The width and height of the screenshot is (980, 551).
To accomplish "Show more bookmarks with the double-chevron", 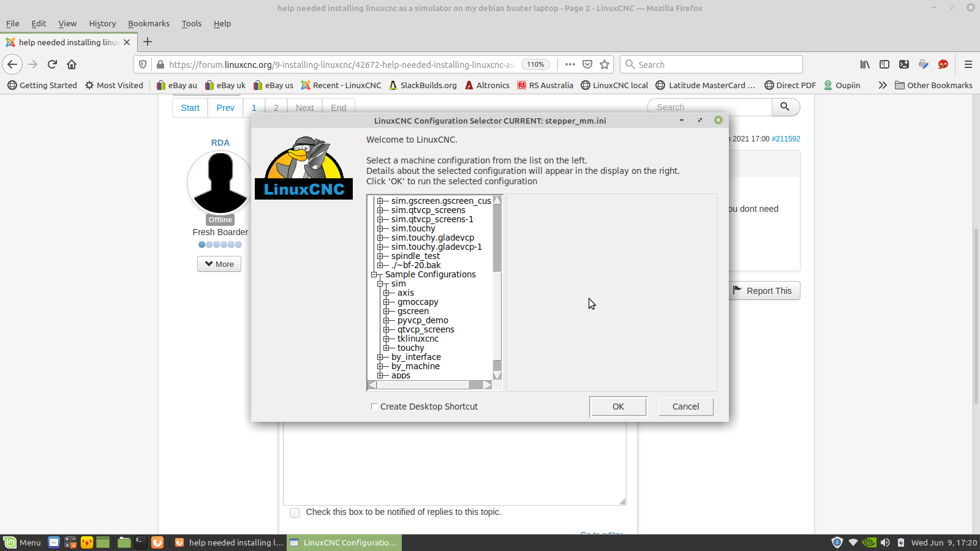I will tap(883, 85).
